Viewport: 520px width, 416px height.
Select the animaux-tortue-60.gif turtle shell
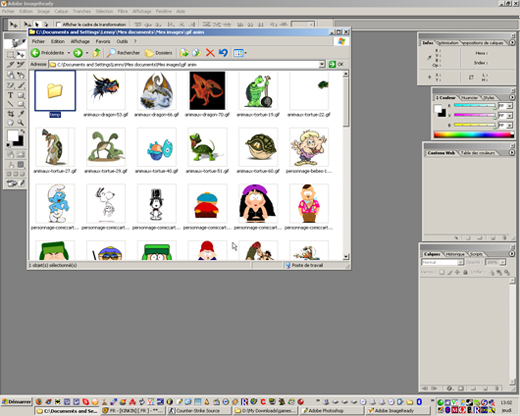coord(258,147)
